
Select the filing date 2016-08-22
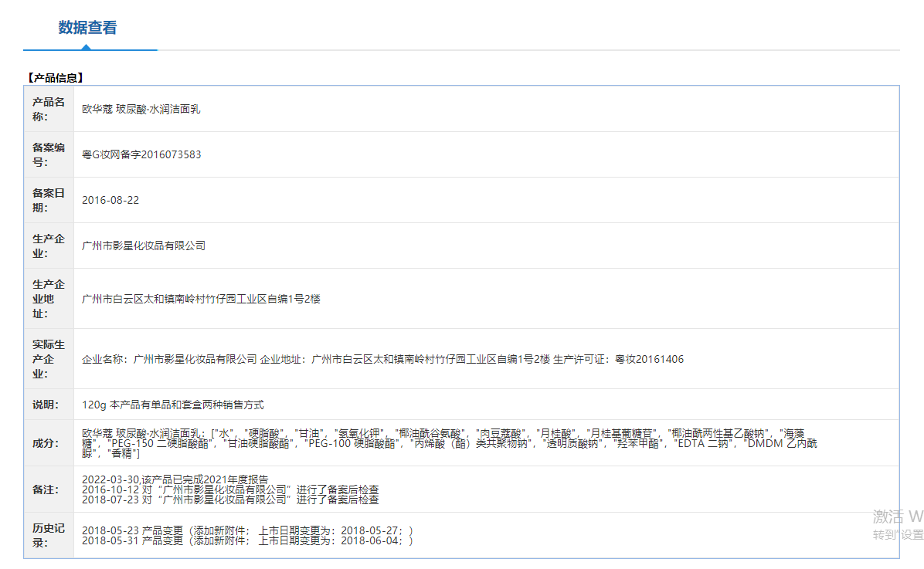tap(110, 200)
